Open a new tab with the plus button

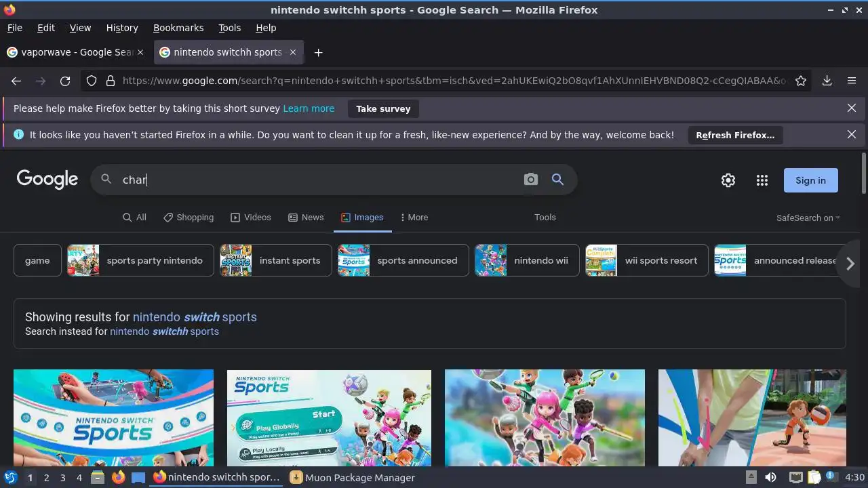318,52
